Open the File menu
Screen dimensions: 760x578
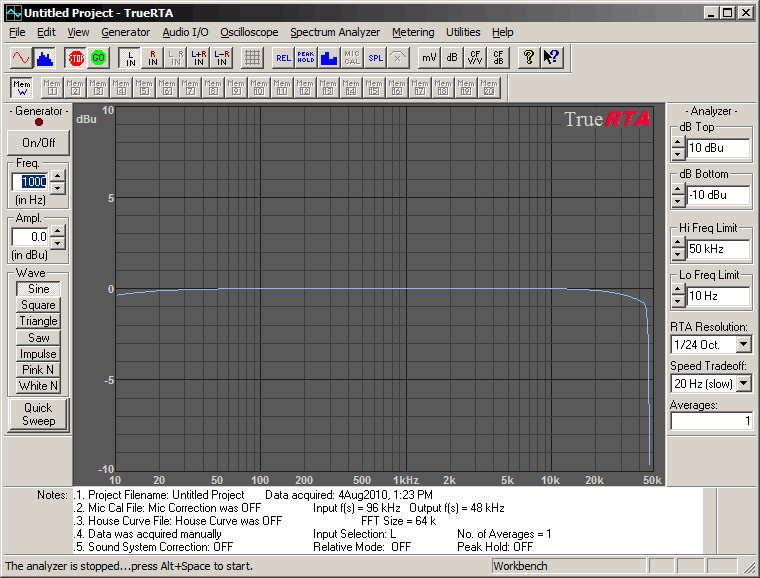coord(17,32)
